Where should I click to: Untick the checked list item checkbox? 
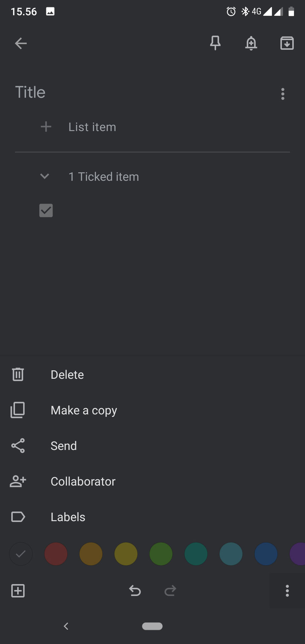pos(46,211)
